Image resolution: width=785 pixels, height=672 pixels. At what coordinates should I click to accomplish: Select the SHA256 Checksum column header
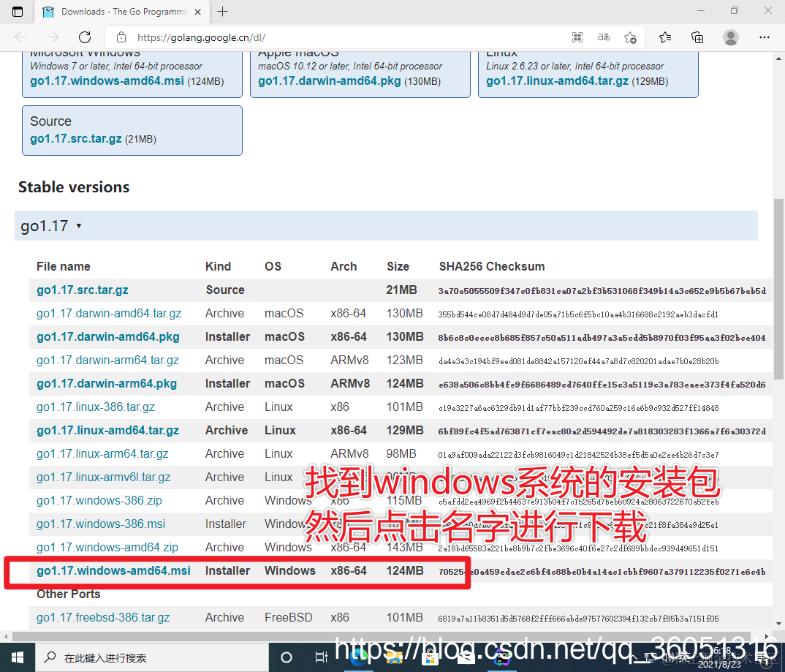pyautogui.click(x=492, y=266)
